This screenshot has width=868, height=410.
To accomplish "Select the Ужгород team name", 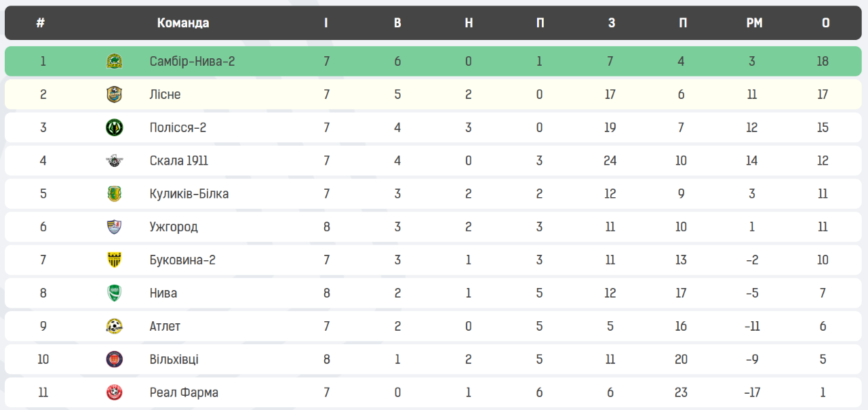I will coord(174,227).
